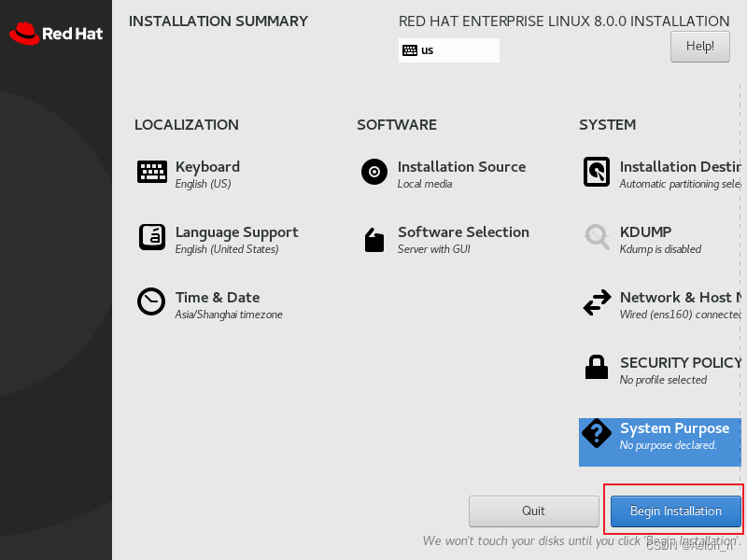Click the Installation Source disc icon
Viewport: 747px width, 560px height.
point(374,172)
